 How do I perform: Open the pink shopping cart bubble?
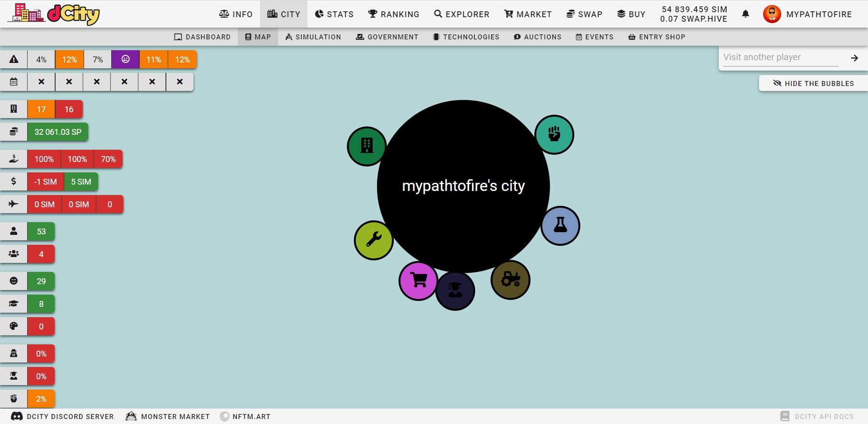[419, 281]
